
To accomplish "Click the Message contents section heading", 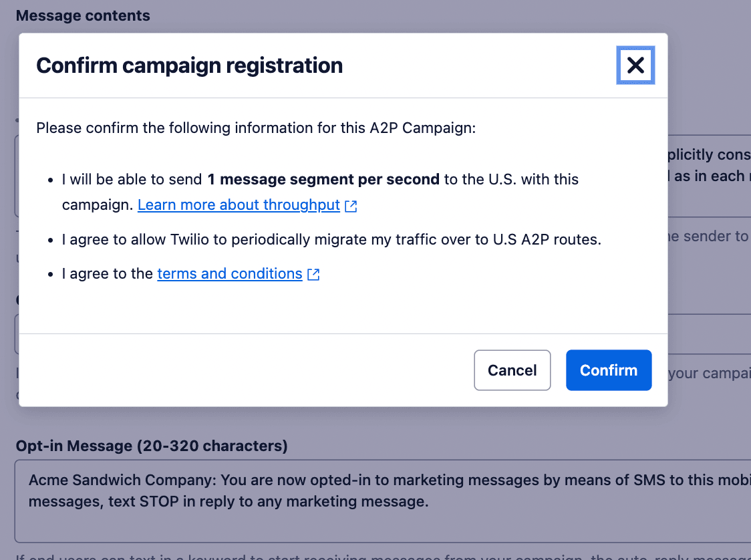I will click(x=83, y=15).
